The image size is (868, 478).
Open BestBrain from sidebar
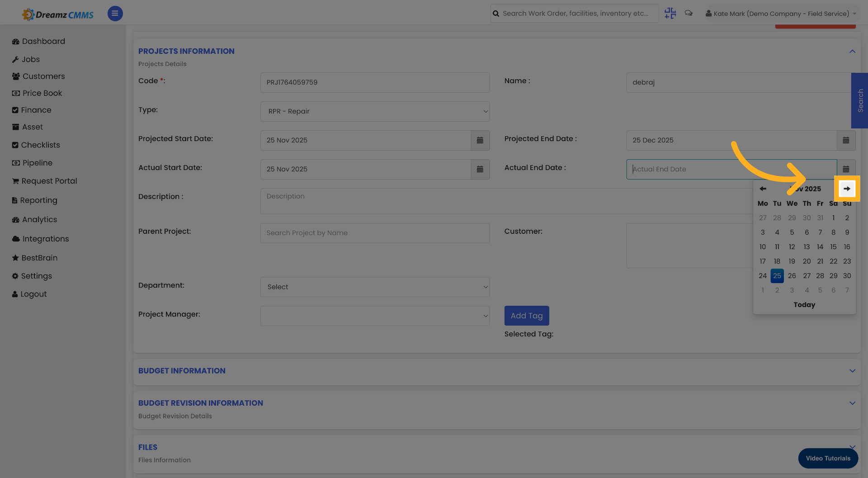coord(35,258)
